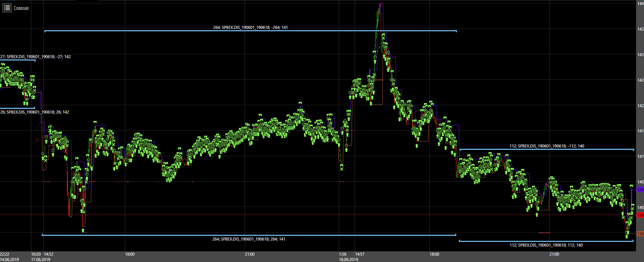Open the list menu icon top-left
Image resolution: width=644 pixels, height=262 pixels.
click(x=7, y=7)
